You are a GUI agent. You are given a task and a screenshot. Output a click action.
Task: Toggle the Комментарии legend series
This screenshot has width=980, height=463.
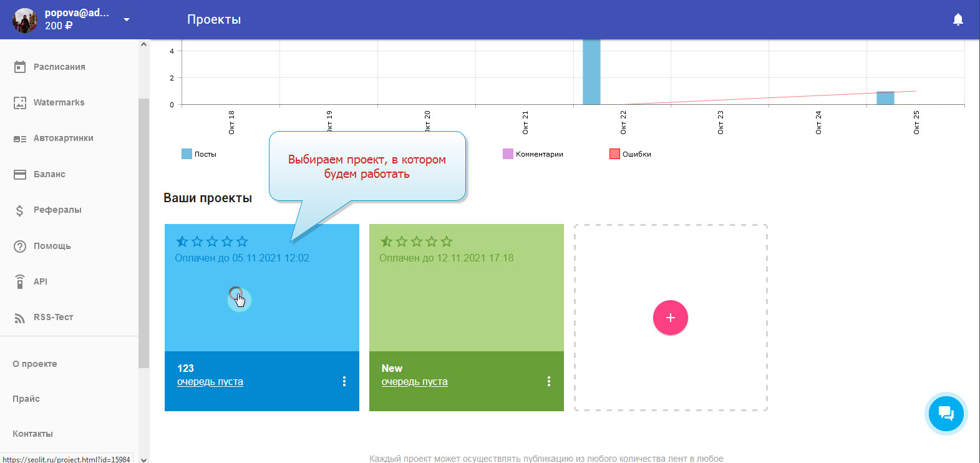508,154
